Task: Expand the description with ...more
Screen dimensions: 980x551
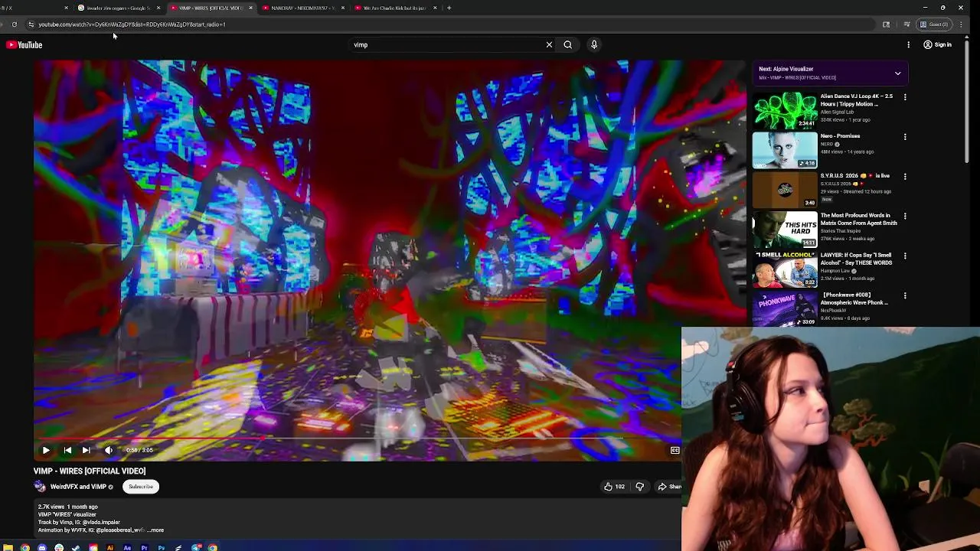Action: pos(155,530)
